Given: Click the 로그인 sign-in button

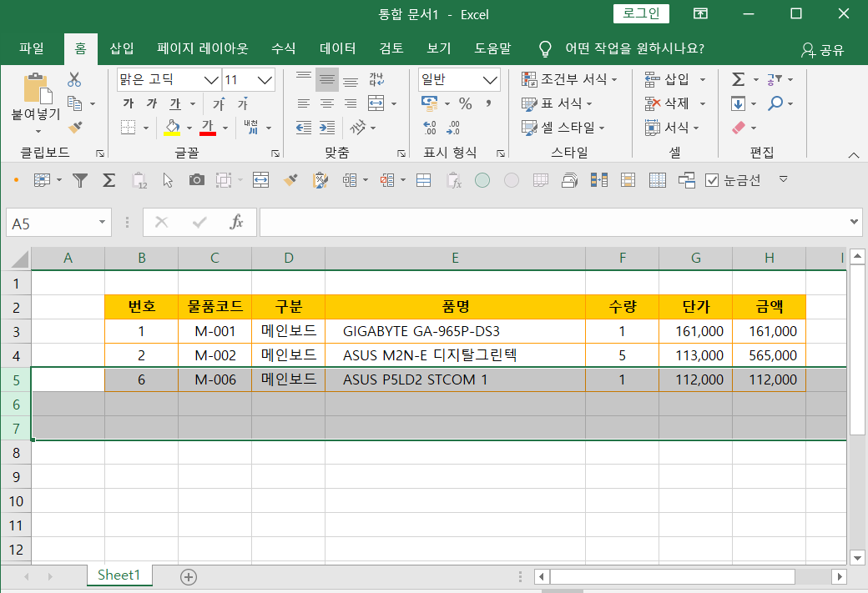Looking at the screenshot, I should (x=641, y=13).
